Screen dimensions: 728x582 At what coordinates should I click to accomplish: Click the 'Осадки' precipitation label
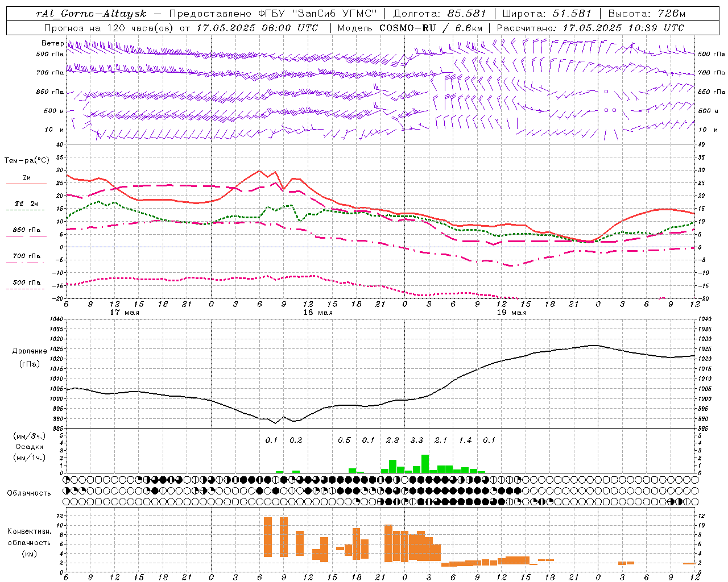(30, 447)
